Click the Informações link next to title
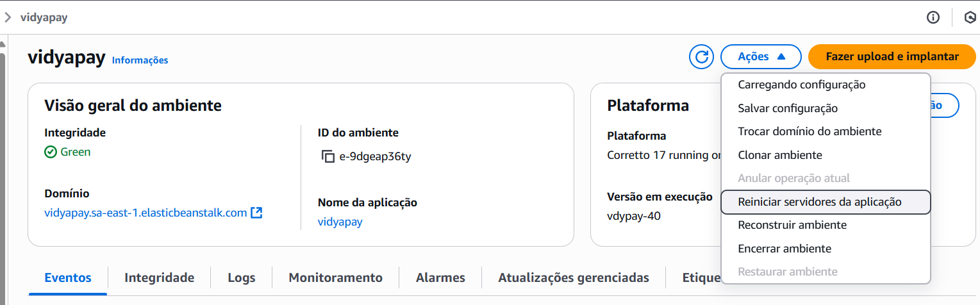 point(140,60)
